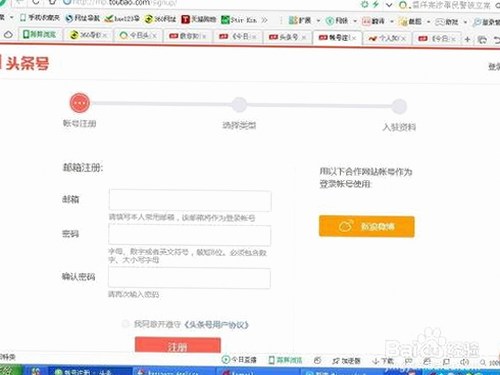The width and height of the screenshot is (500, 375).
Task: Click 加速器 in the status bar
Action: (x=347, y=361)
